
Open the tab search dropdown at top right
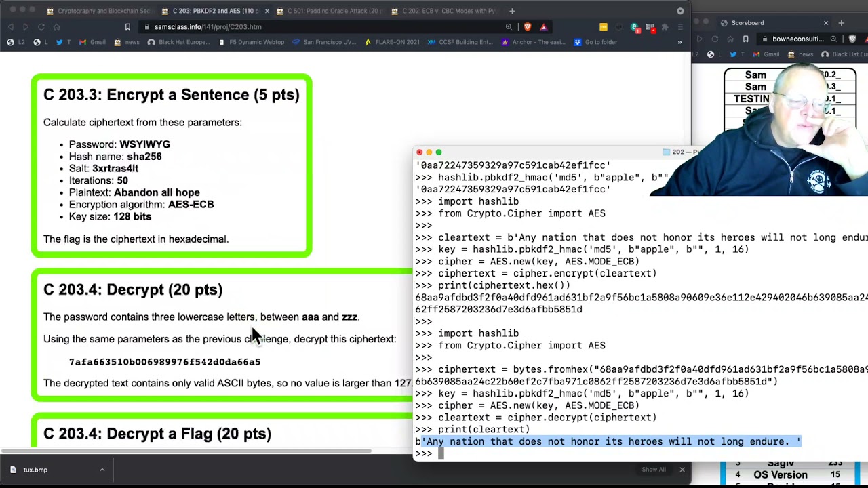point(680,11)
